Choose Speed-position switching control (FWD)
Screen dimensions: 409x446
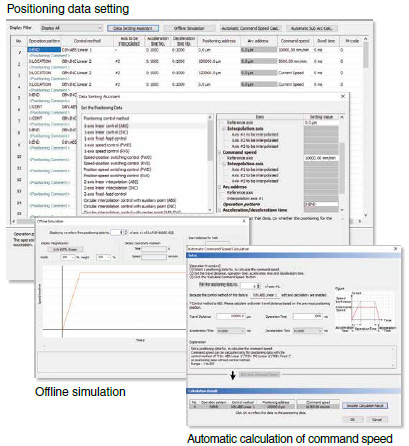coord(117,157)
